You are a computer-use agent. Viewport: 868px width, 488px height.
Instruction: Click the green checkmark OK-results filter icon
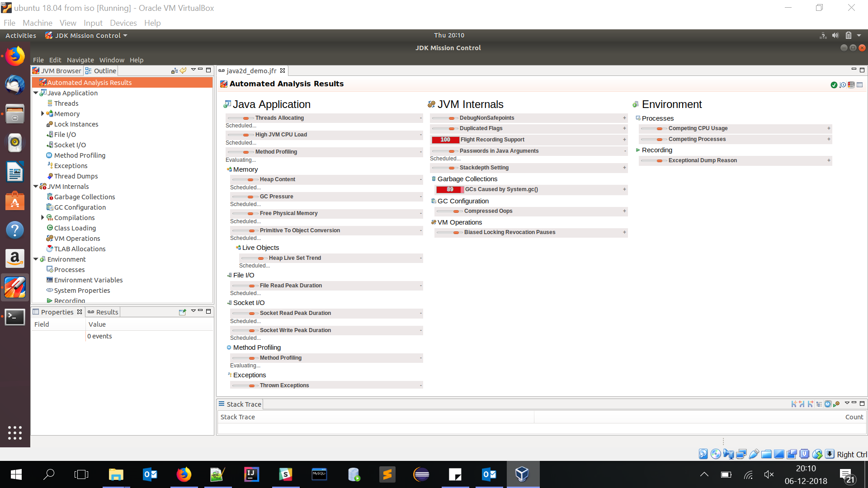pos(834,85)
